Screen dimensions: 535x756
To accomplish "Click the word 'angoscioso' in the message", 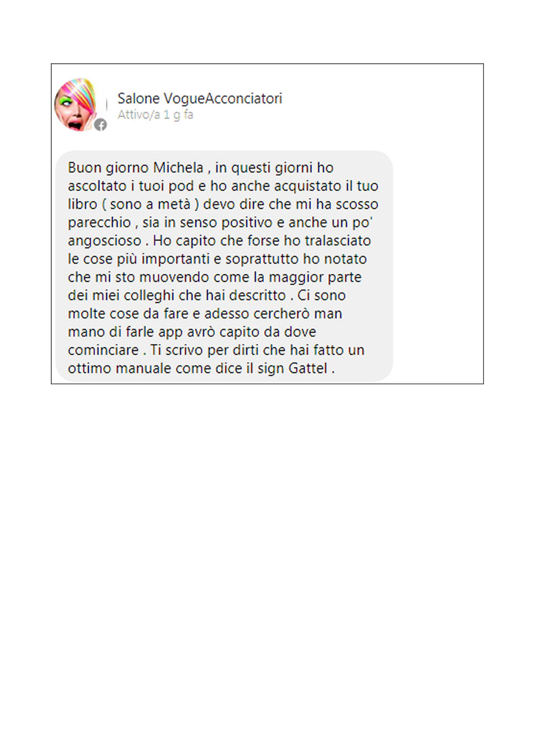I will click(105, 241).
